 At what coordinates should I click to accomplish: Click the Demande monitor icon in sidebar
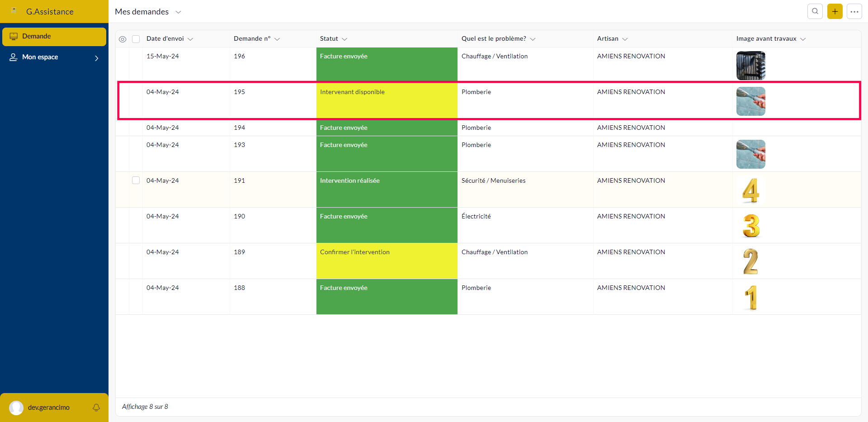pyautogui.click(x=14, y=36)
